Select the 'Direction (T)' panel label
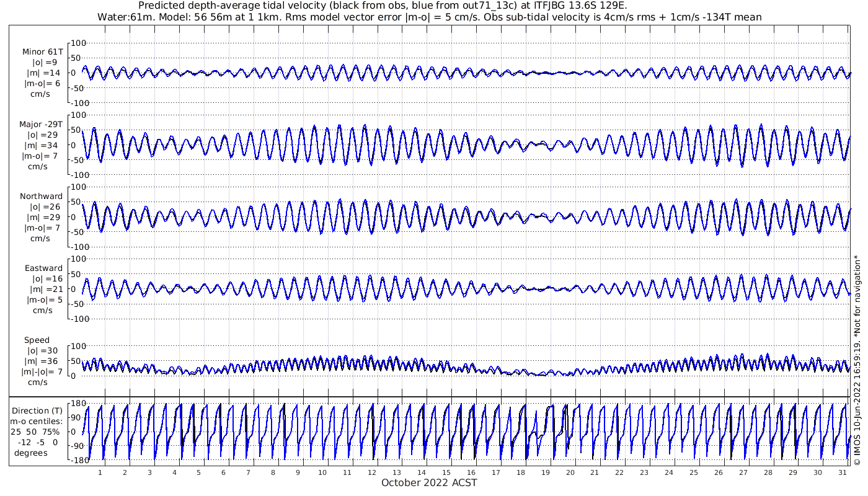 [x=38, y=410]
